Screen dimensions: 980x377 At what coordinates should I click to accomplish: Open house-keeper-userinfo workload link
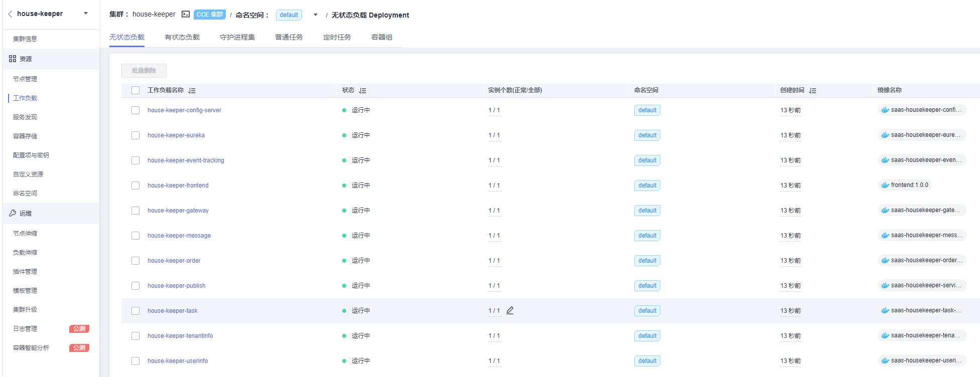pos(178,361)
